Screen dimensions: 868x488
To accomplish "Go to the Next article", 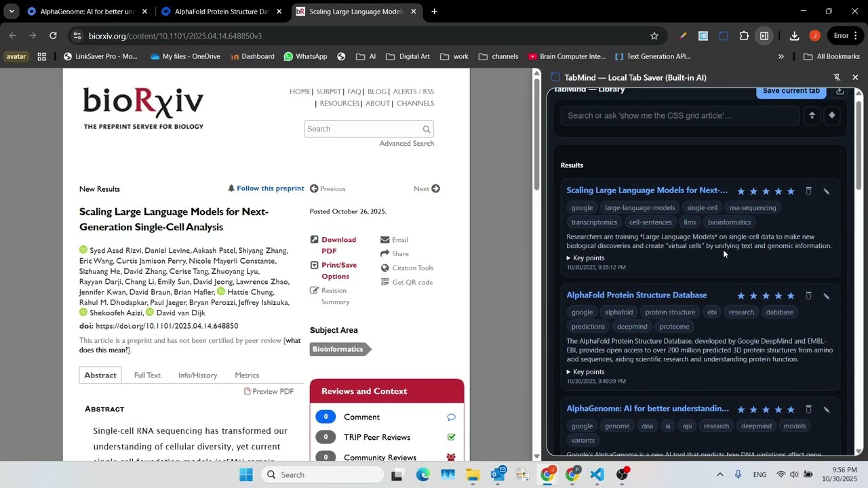I will coord(427,188).
